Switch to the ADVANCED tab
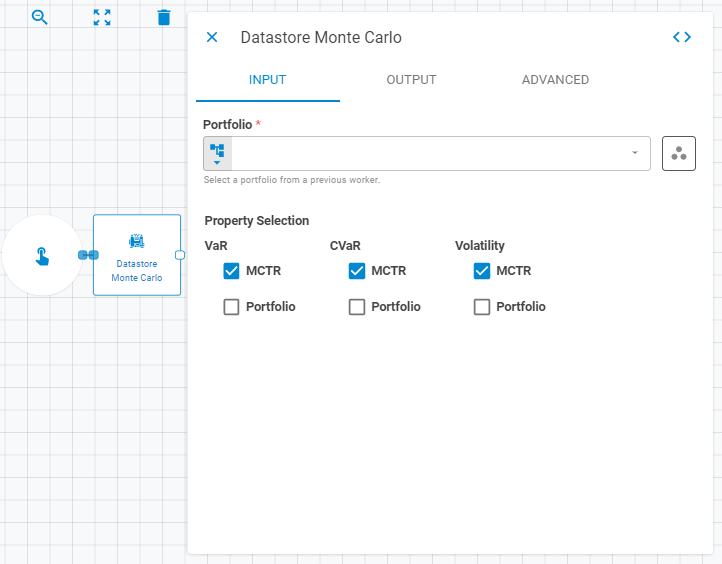 555,80
